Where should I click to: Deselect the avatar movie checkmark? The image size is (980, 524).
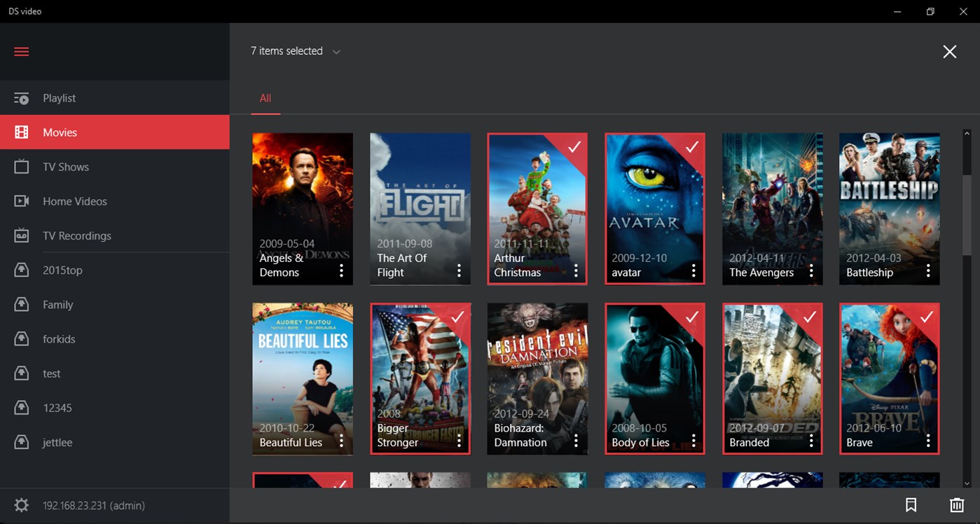[x=692, y=148]
